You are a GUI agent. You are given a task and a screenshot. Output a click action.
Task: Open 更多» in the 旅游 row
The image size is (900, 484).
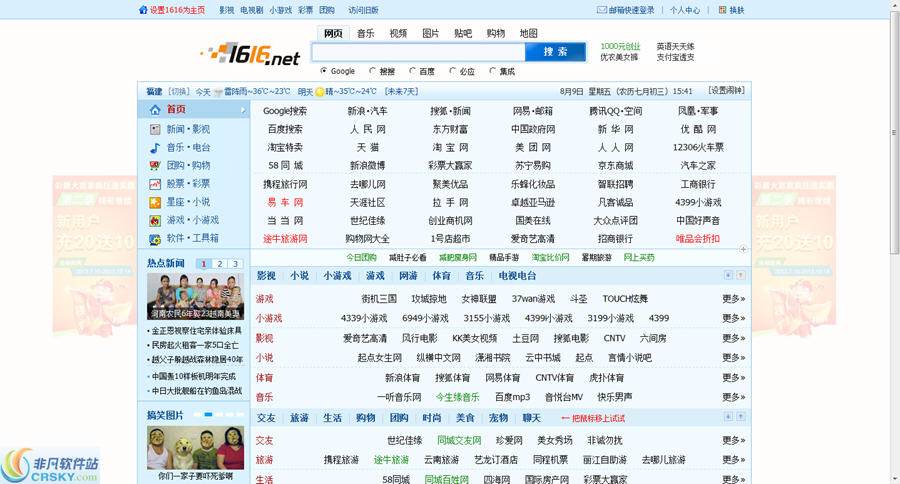734,459
